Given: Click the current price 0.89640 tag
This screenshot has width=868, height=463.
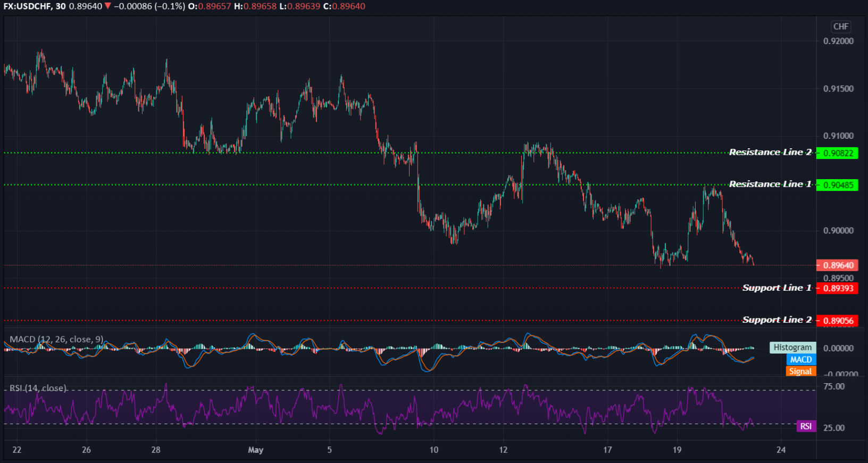Looking at the screenshot, I should (x=837, y=265).
